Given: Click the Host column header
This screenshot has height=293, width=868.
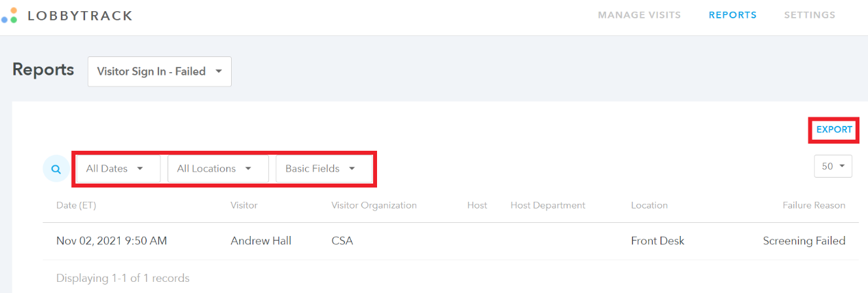Looking at the screenshot, I should [477, 205].
